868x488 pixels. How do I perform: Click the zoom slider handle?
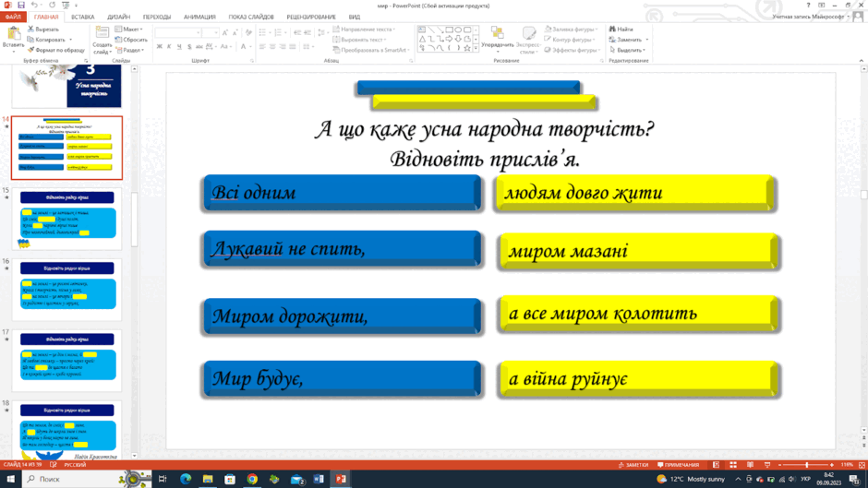pos(806,465)
